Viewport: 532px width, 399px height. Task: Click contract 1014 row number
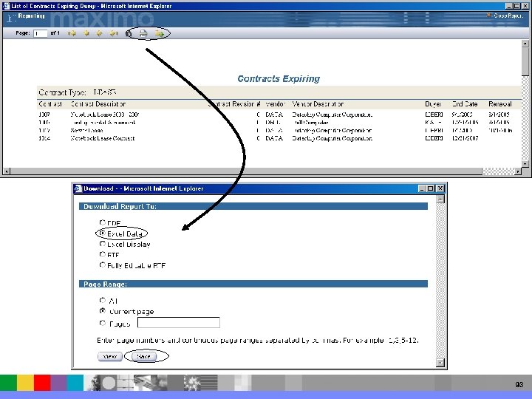(44, 138)
